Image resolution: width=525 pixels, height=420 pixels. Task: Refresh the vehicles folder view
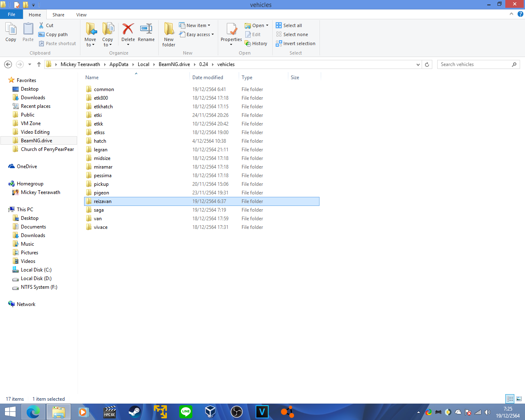coord(427,64)
